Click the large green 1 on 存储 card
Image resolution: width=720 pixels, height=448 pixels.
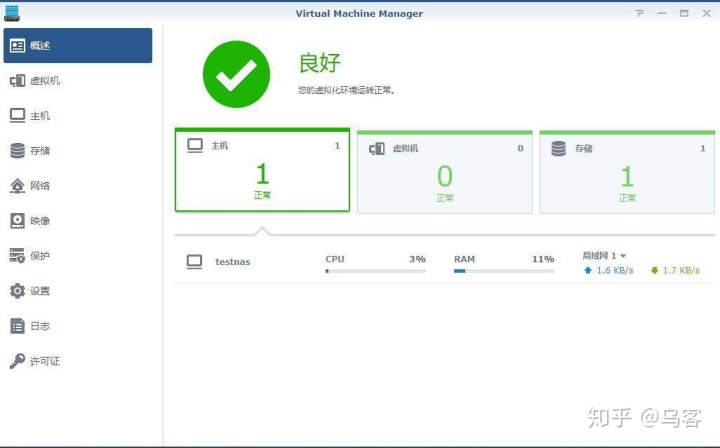point(627,176)
